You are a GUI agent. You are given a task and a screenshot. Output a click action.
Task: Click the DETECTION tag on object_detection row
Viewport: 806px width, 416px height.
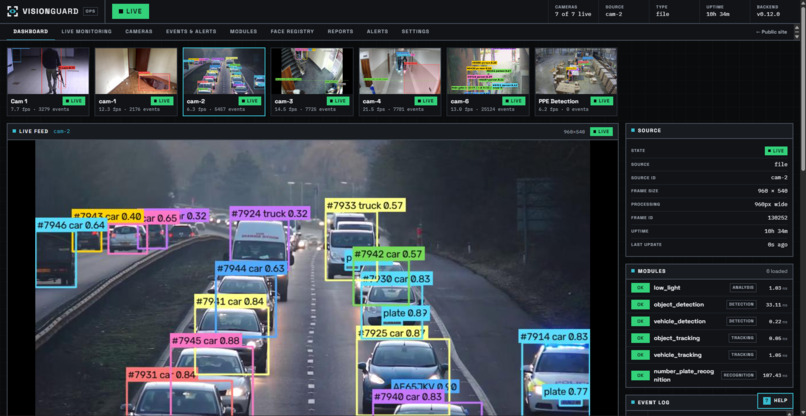click(x=741, y=304)
